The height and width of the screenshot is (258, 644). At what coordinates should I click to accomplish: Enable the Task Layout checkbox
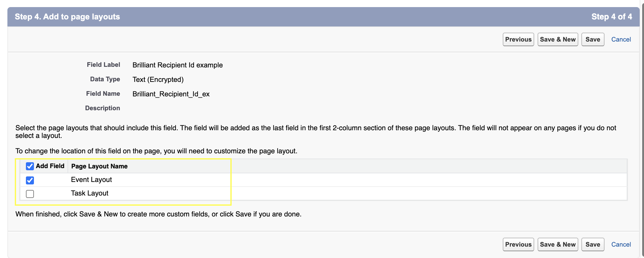click(x=30, y=194)
